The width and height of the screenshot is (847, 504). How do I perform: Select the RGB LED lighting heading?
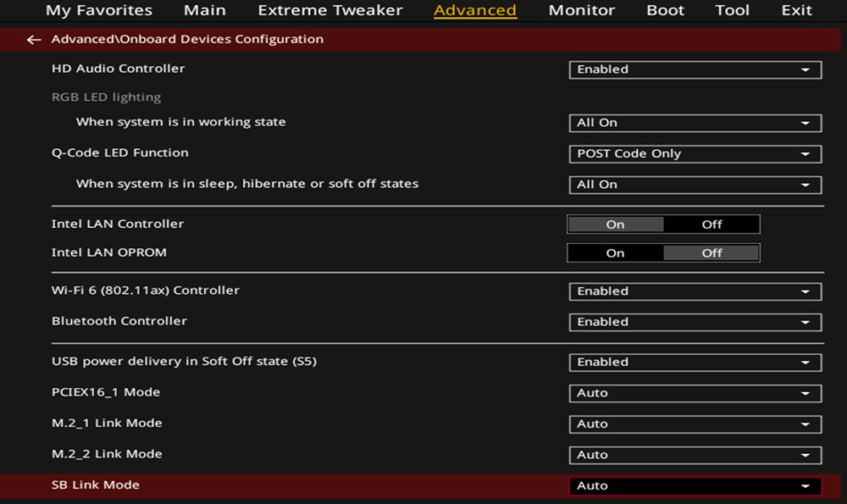[107, 97]
